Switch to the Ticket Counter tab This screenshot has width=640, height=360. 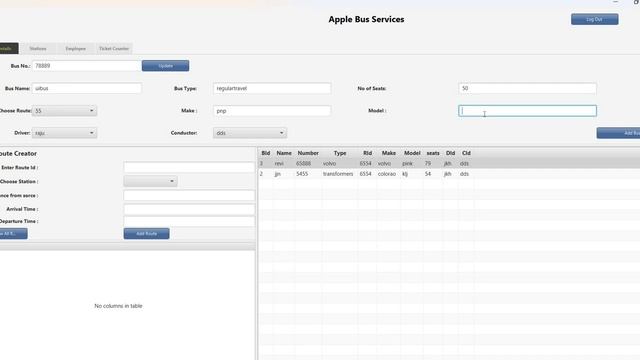(114, 49)
